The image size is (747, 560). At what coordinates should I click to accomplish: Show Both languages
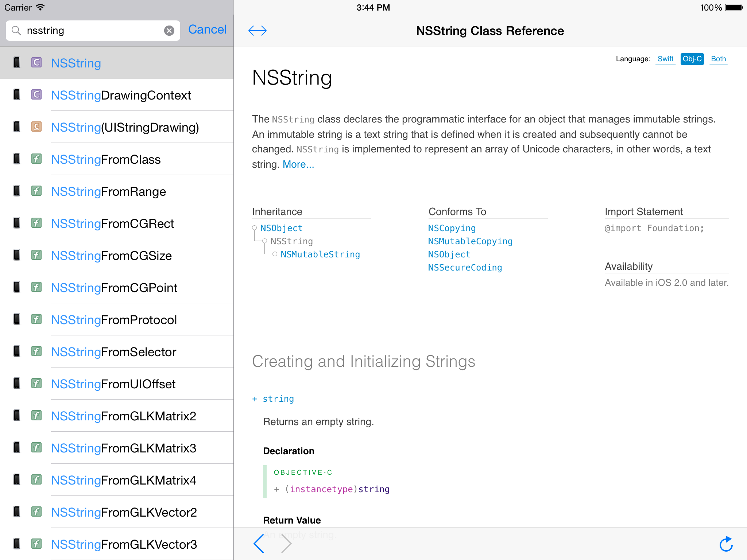pyautogui.click(x=718, y=59)
